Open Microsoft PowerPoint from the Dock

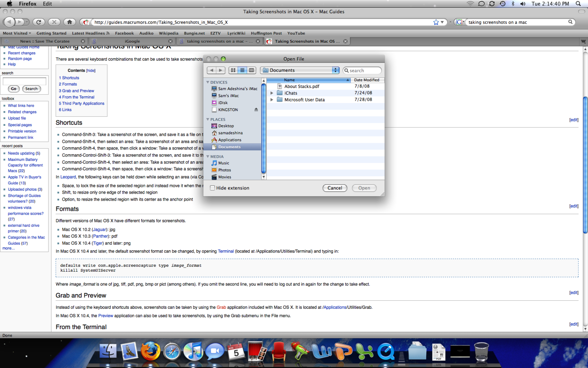(x=343, y=352)
